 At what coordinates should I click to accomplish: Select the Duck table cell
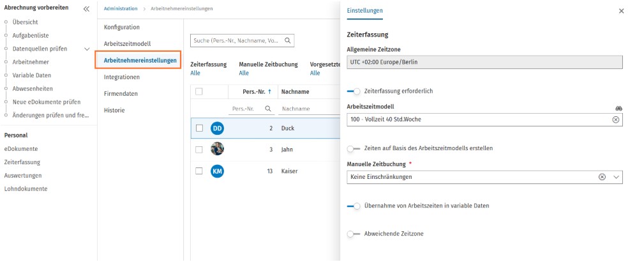tap(287, 128)
